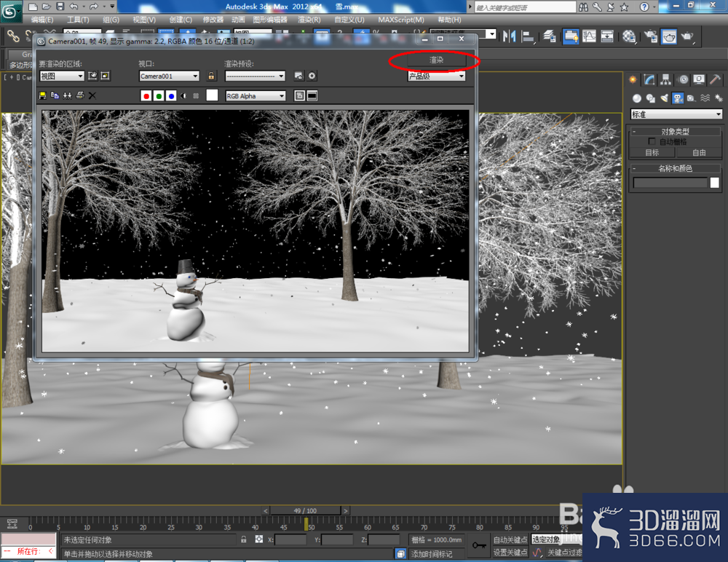Toggle alpha channel display
Image resolution: width=728 pixels, height=562 pixels.
point(184,95)
